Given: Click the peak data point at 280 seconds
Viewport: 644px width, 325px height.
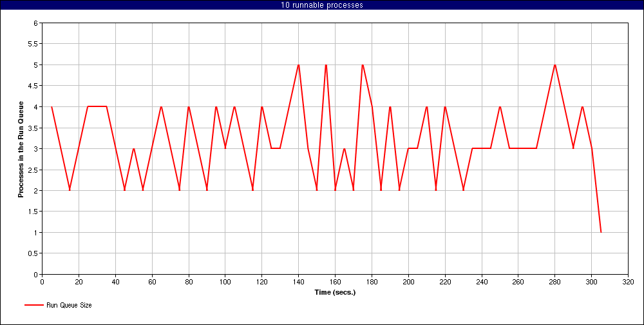Looking at the screenshot, I should pyautogui.click(x=555, y=65).
